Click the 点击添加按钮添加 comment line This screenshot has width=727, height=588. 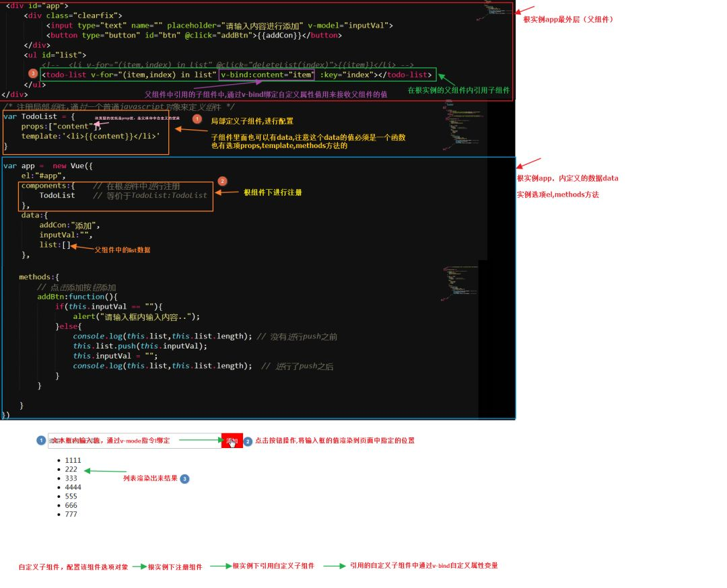tap(77, 287)
